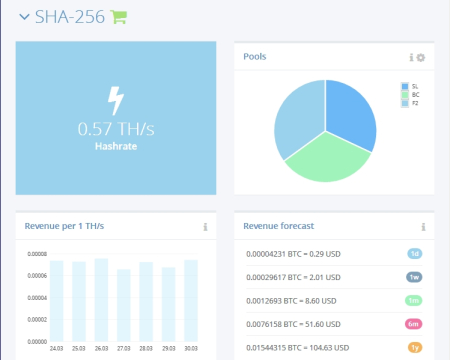Click the Revenue forecast title

pyautogui.click(x=279, y=226)
